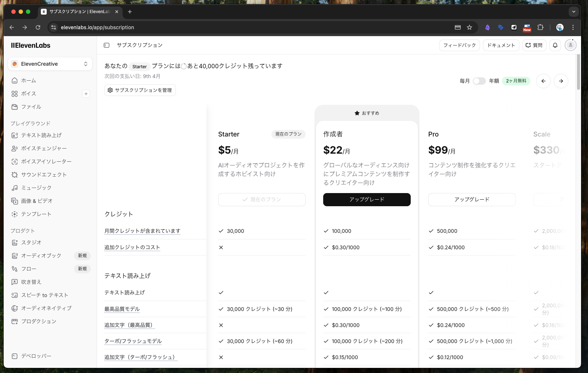Viewport: 588px width, 373px height.
Task: Click the page vertical scrollbar
Action: [x=578, y=73]
